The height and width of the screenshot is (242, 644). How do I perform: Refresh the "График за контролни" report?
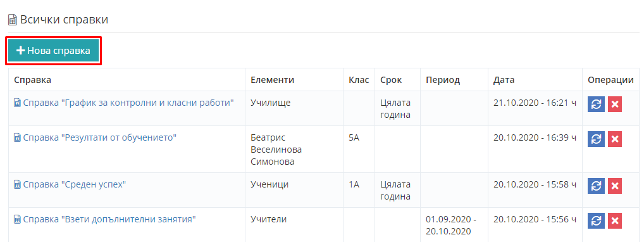tap(596, 105)
